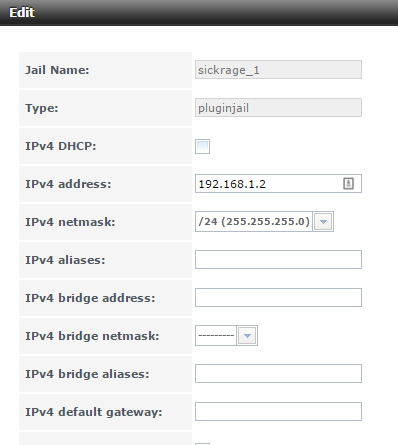Click the IPv4 bridge address label
The image size is (398, 445).
pos(90,298)
